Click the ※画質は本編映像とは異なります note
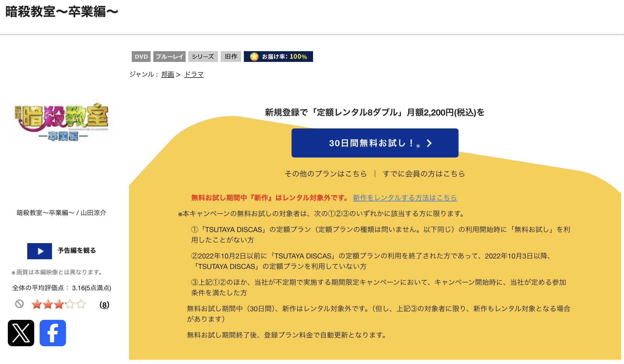Image resolution: width=624 pixels, height=364 pixels. tap(57, 272)
